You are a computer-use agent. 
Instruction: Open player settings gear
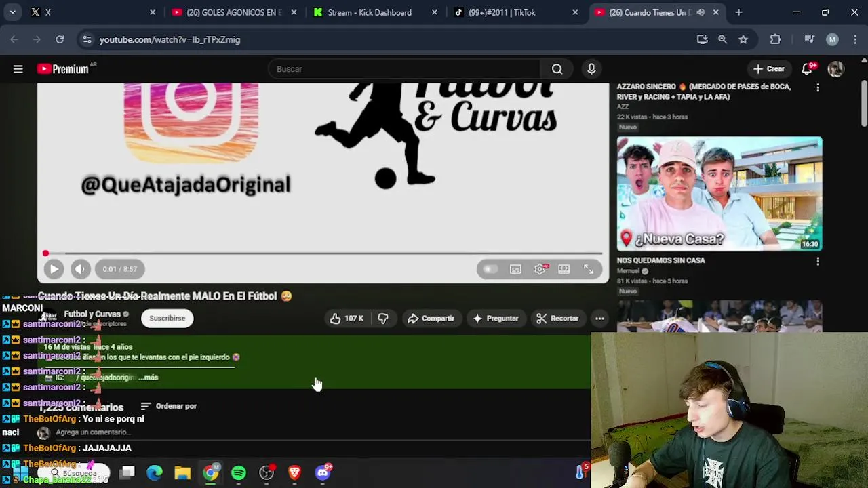click(540, 269)
